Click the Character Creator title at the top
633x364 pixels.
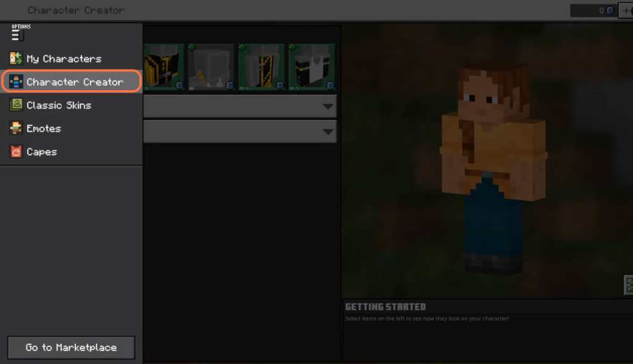76,10
